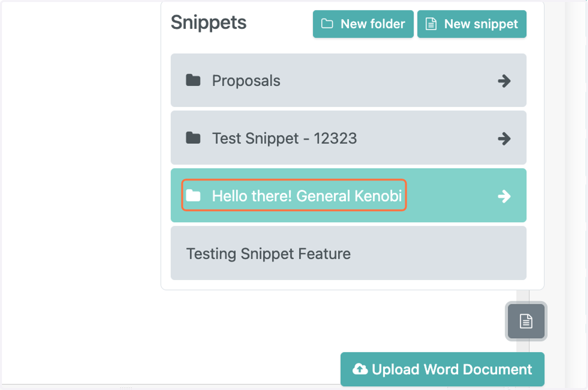Open the Proposals folder arrow

pos(504,81)
